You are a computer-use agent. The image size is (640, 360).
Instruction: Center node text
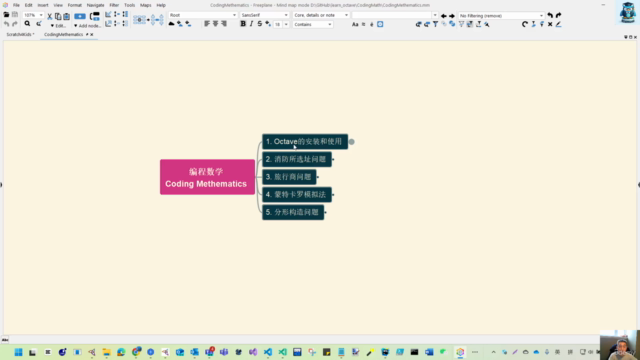coord(216,24)
